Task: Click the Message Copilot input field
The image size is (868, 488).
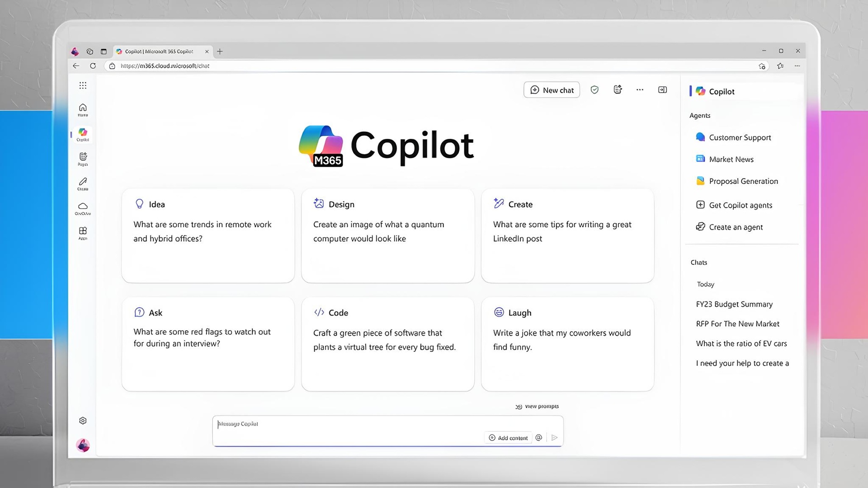Action: [x=387, y=424]
